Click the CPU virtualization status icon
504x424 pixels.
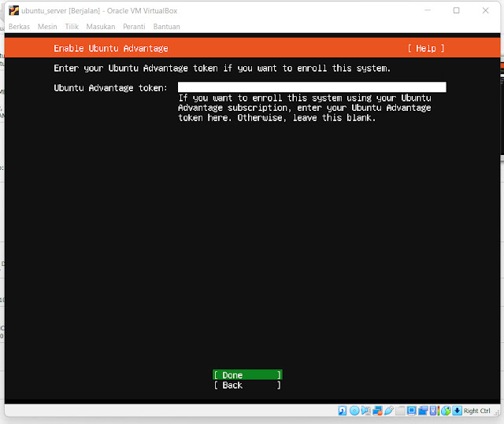pos(434,411)
